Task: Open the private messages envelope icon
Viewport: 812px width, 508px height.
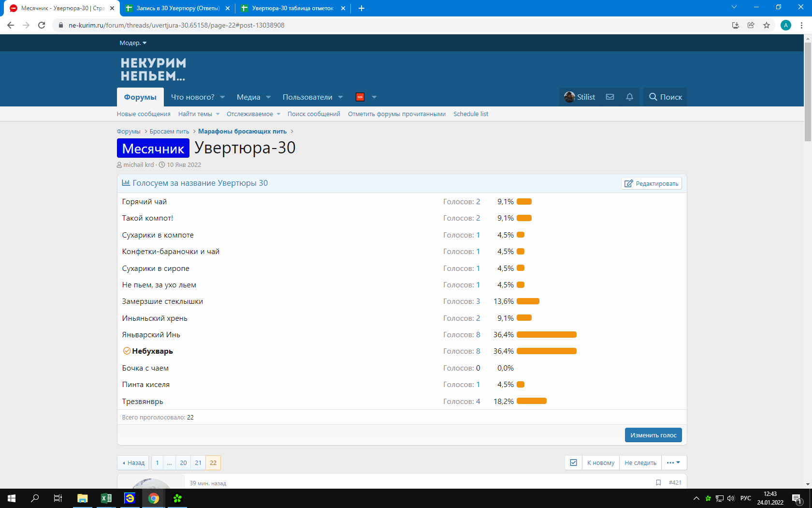Action: point(610,97)
